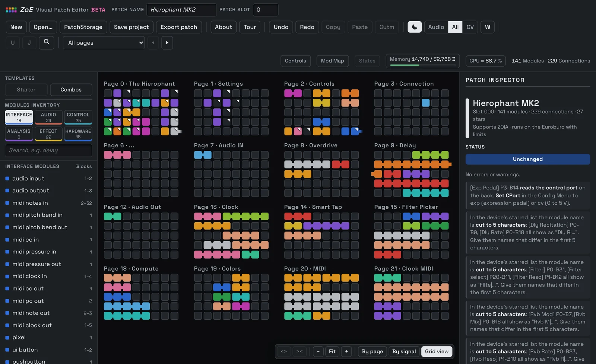Open the All pages dropdown
The width and height of the screenshot is (596, 364).
point(104,43)
